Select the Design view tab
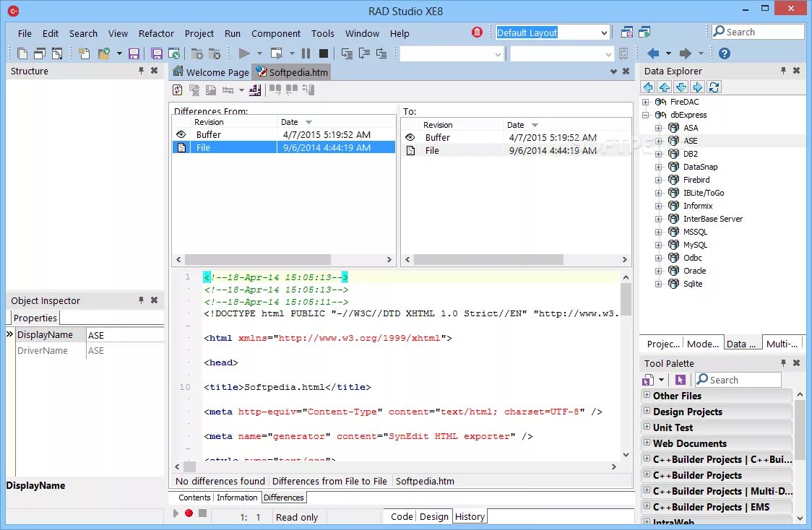 (434, 516)
